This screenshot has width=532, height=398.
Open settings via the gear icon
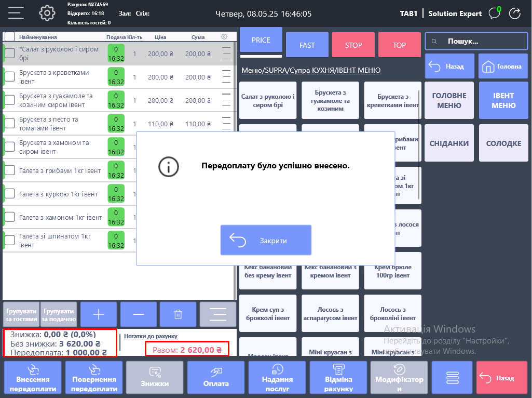[47, 13]
